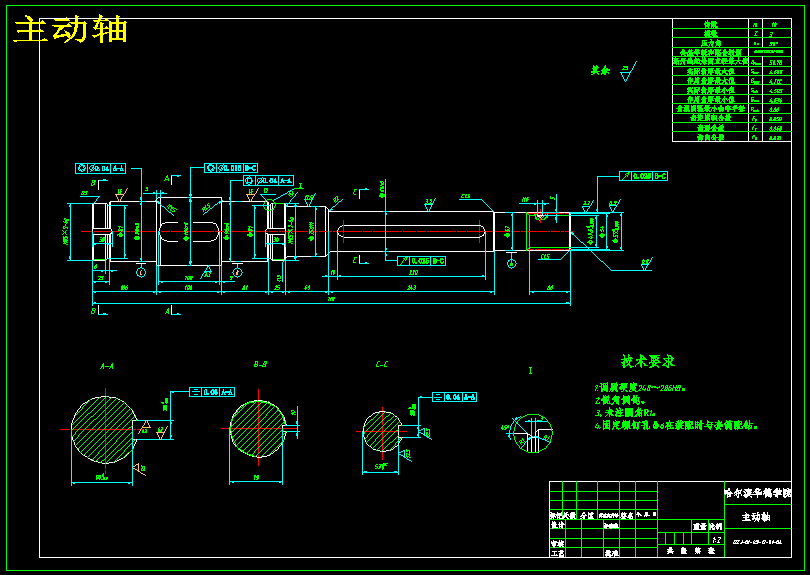Click the "工艺" cell in title block
810x575 pixels.
557,553
